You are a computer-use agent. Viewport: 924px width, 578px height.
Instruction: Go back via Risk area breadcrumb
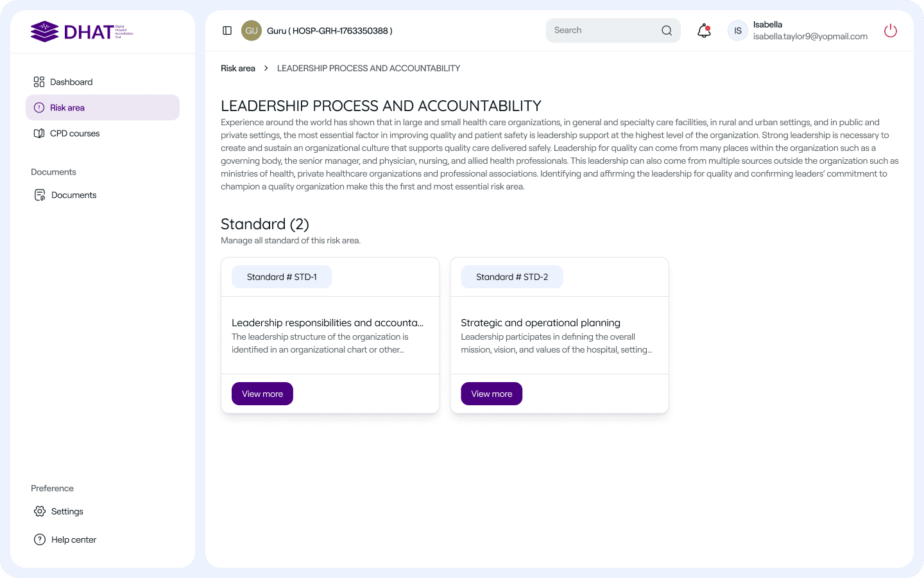(x=238, y=68)
